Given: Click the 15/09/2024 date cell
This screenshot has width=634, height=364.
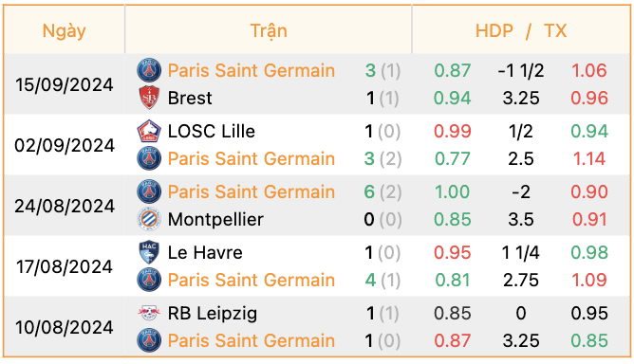Looking at the screenshot, I should [x=65, y=84].
